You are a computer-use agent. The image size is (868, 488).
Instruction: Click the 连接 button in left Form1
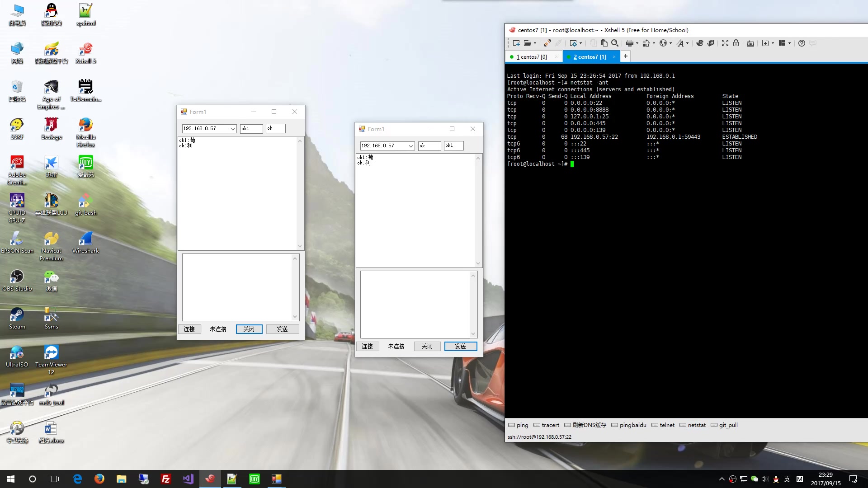pyautogui.click(x=189, y=329)
